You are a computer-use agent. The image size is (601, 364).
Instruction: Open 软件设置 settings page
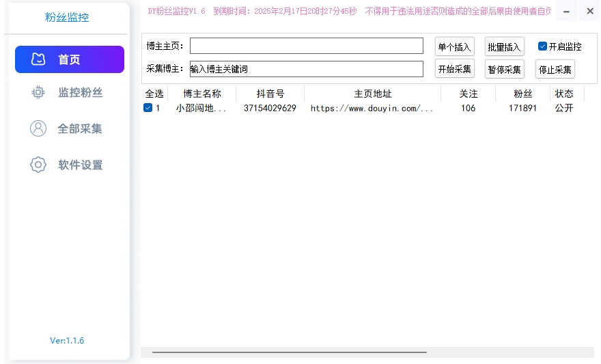click(x=80, y=165)
